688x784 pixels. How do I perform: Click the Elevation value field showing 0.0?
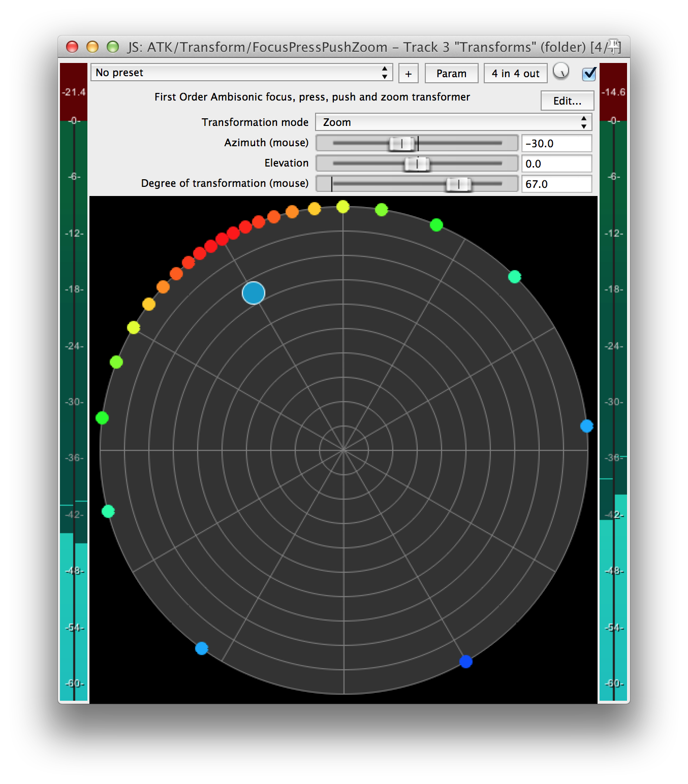pyautogui.click(x=556, y=164)
